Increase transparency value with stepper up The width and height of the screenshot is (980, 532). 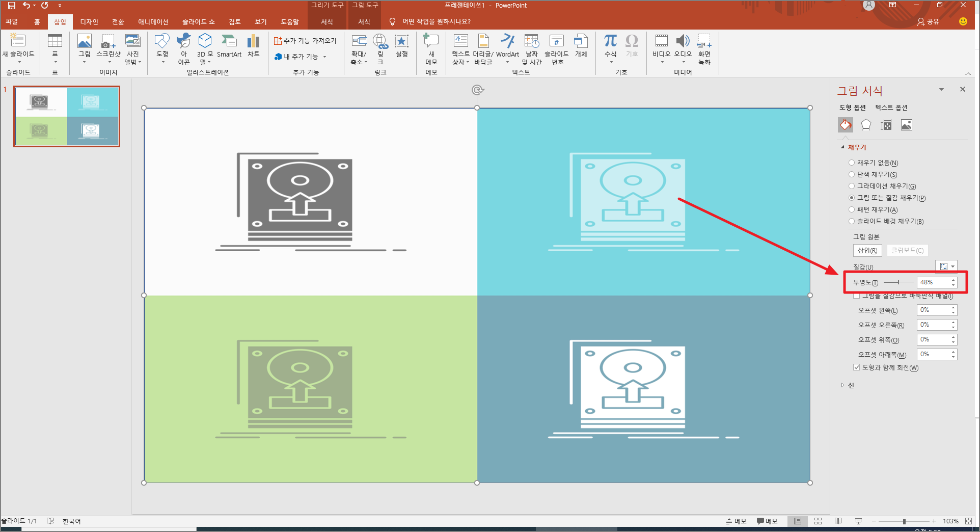(954, 280)
